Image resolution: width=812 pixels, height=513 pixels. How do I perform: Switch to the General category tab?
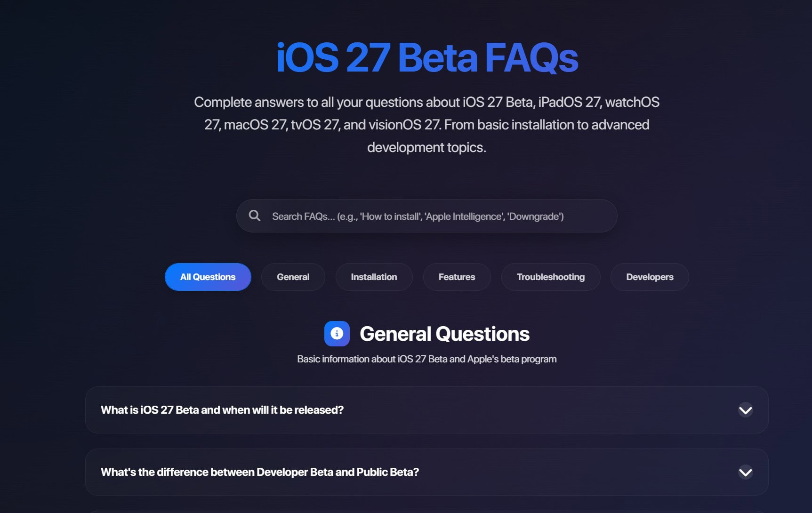pos(293,277)
